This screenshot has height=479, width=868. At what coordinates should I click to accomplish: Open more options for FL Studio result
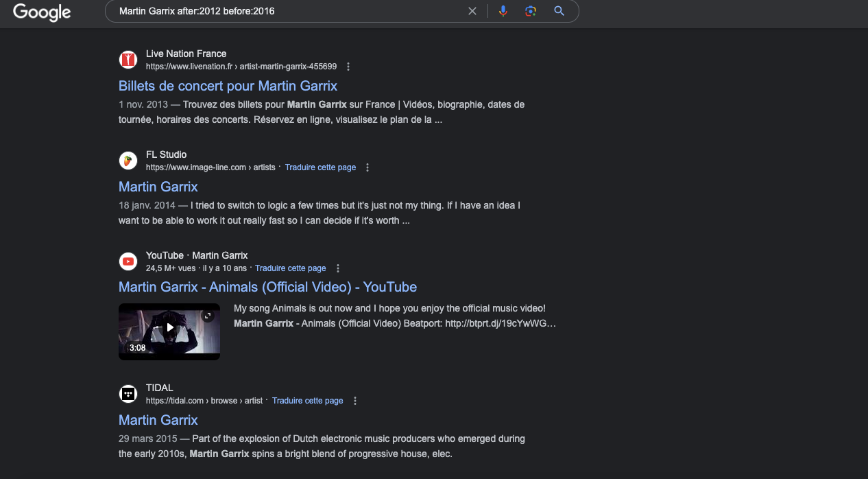[367, 167]
